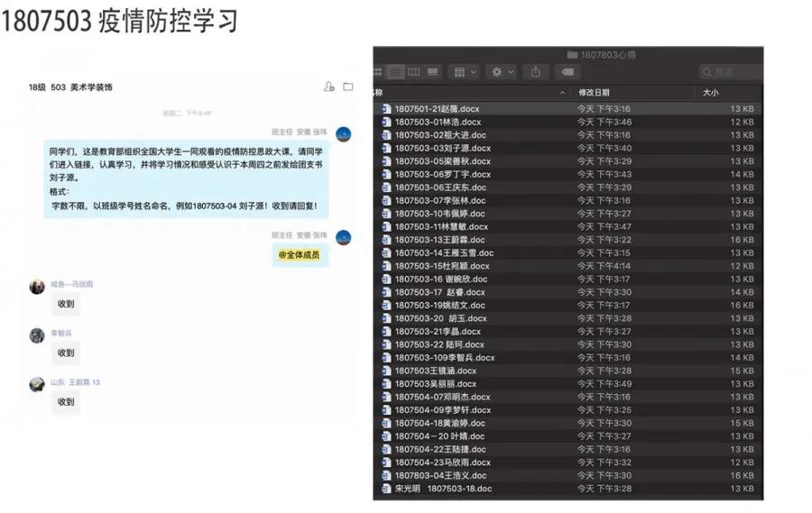The image size is (812, 513).
Task: Click 张玮's avatar beside the announcement message
Action: (343, 134)
